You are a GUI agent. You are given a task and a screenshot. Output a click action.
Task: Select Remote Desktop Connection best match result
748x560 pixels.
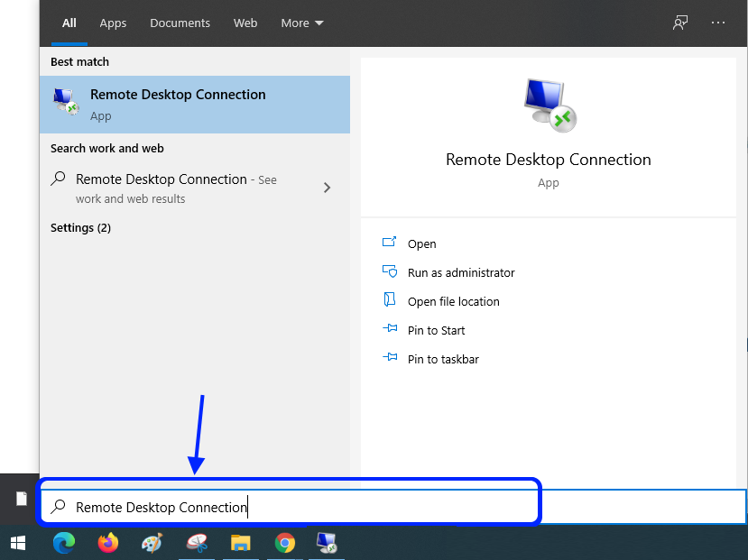point(195,105)
